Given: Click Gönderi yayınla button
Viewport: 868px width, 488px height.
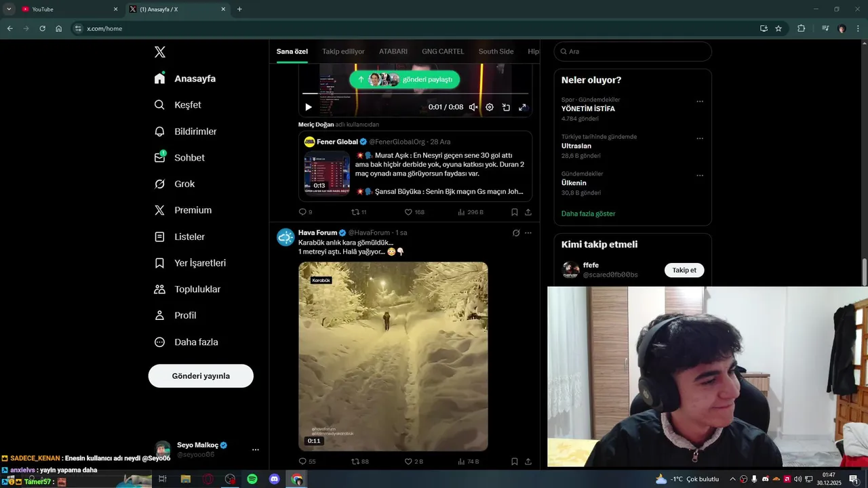Looking at the screenshot, I should pyautogui.click(x=201, y=375).
